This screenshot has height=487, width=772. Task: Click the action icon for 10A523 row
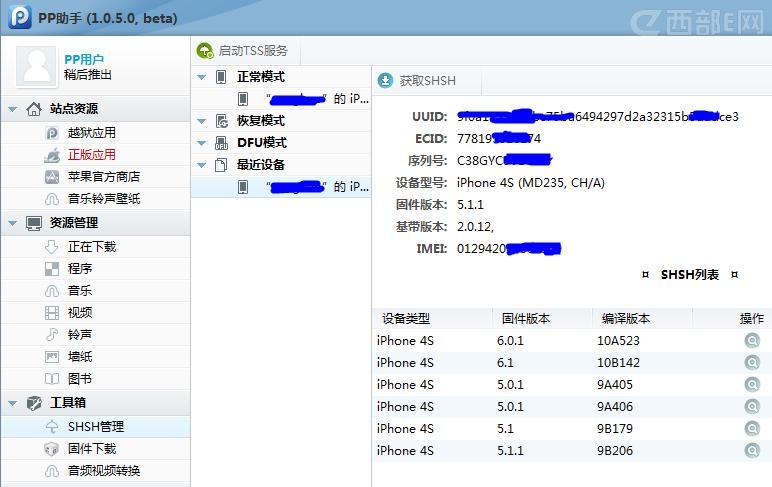click(x=752, y=341)
